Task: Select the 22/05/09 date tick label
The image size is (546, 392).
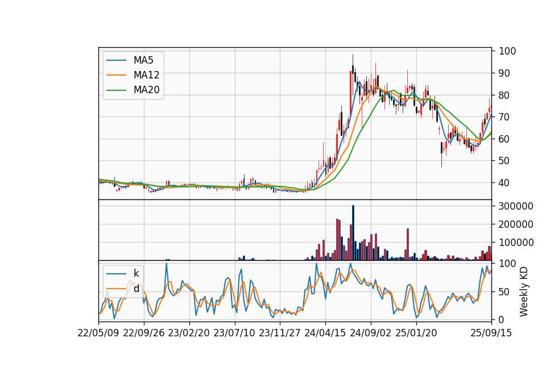Action: 98,333
